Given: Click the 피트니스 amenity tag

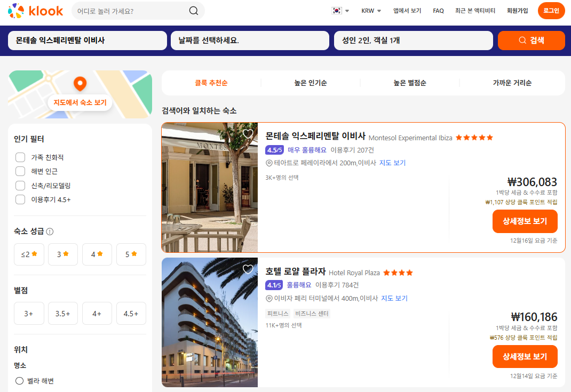Looking at the screenshot, I should click(278, 314).
